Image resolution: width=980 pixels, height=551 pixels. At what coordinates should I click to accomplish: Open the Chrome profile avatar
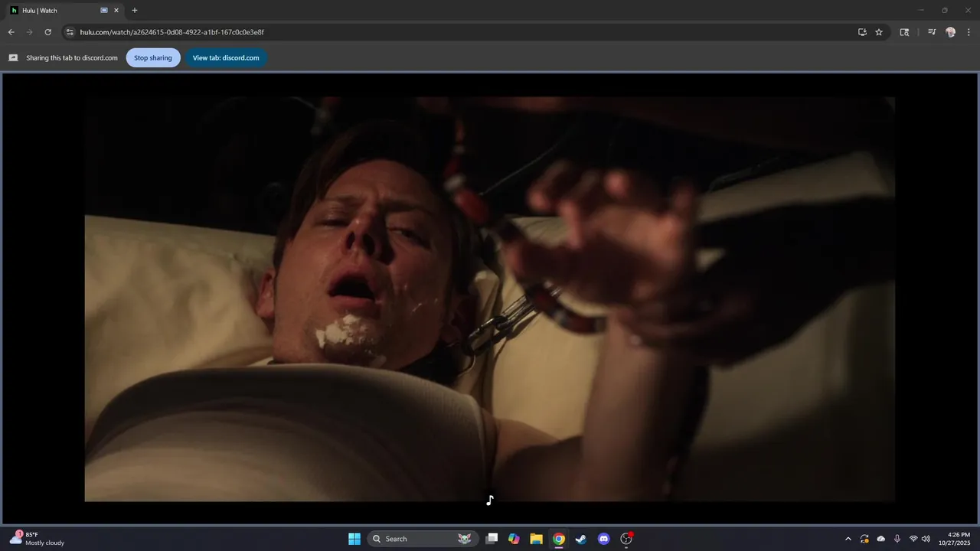pos(951,32)
